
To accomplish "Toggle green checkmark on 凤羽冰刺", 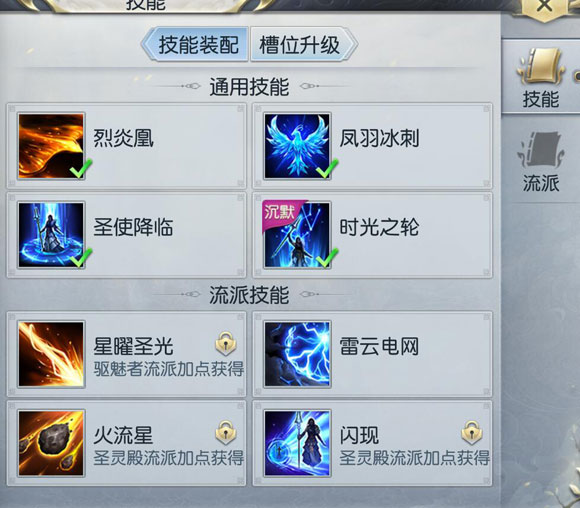I will click(x=327, y=168).
